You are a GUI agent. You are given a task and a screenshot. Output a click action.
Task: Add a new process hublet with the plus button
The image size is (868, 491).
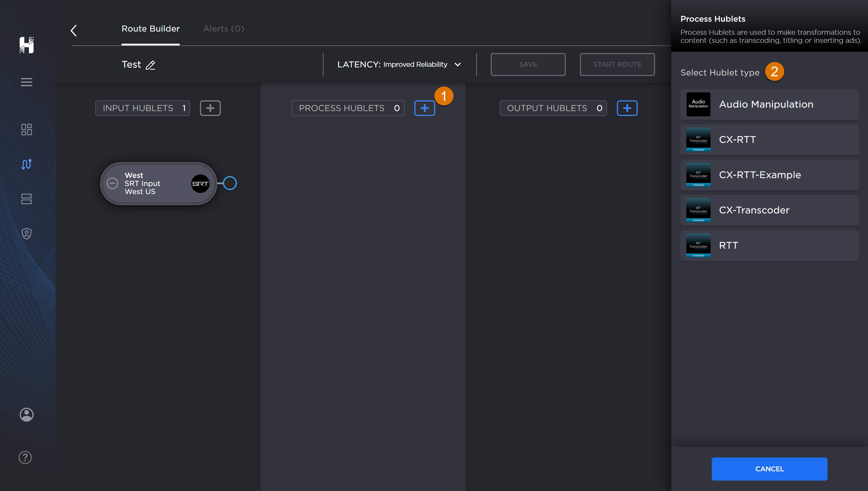(x=424, y=108)
